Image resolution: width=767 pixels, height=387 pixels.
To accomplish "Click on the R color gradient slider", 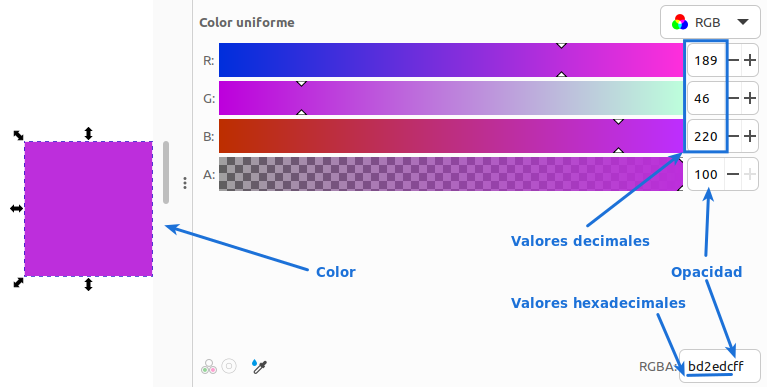I will pos(451,60).
